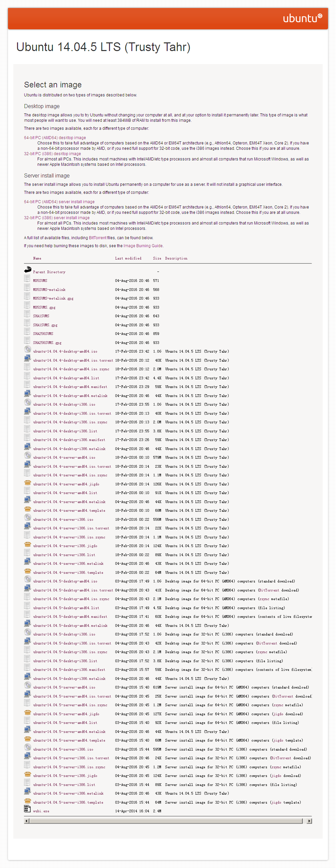Open 64-bit PC (AMD64) desktop image link
This screenshot has height=868, width=336.
(55, 138)
